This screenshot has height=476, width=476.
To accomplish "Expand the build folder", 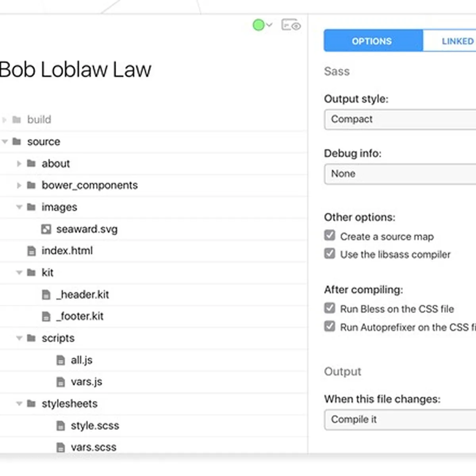I will [x=4, y=119].
